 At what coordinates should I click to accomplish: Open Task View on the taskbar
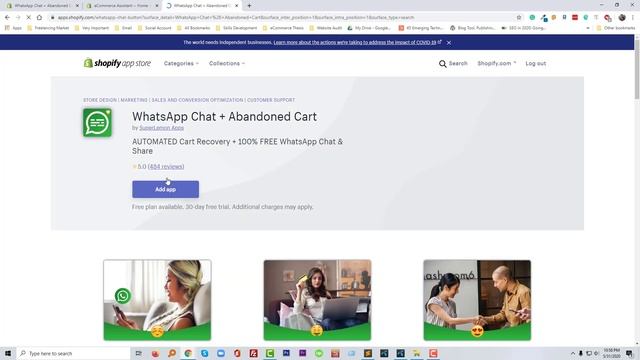[138, 353]
